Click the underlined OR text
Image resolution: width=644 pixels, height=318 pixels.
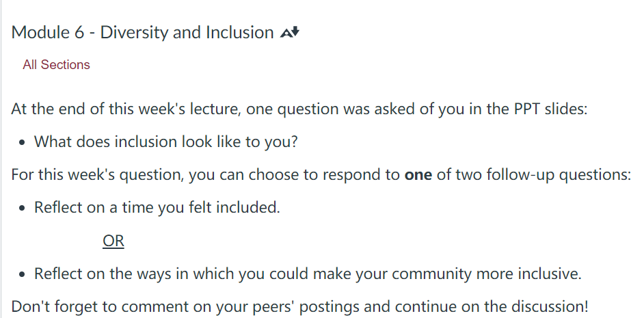pyautogui.click(x=113, y=241)
